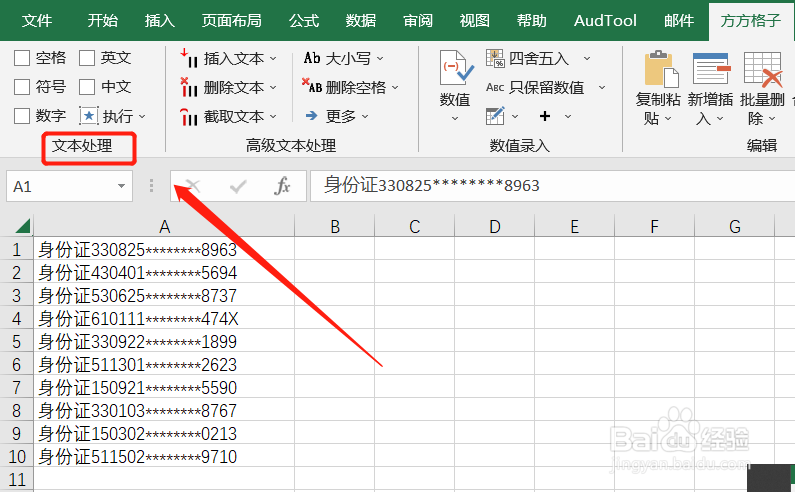Click the 四舍五入 icon
This screenshot has height=492, width=795.
pyautogui.click(x=495, y=58)
